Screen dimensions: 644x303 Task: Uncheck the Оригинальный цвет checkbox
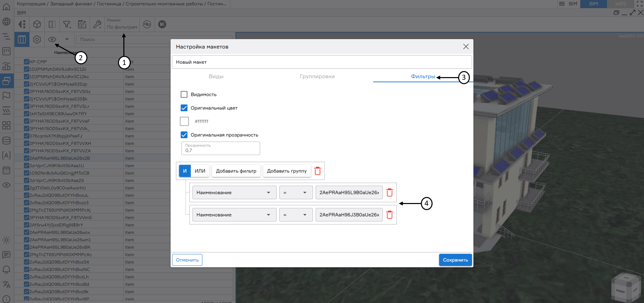coord(184,108)
